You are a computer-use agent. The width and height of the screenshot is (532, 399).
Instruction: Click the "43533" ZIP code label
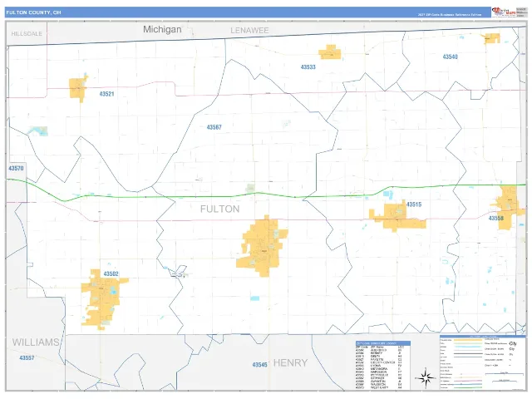click(308, 67)
